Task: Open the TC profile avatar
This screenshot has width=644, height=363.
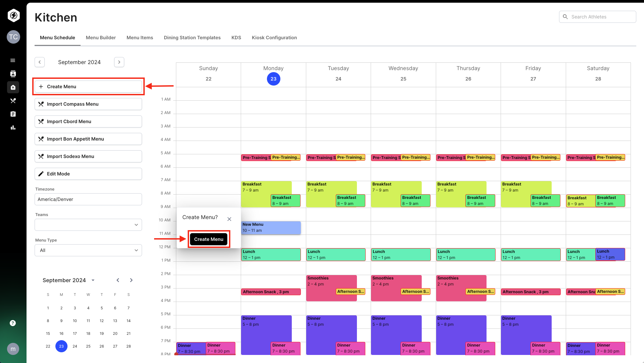Action: 13,37
